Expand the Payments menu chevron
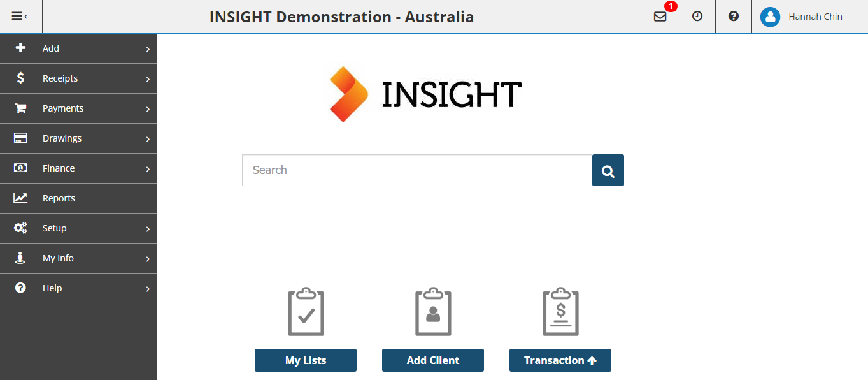The image size is (868, 380). (x=148, y=109)
